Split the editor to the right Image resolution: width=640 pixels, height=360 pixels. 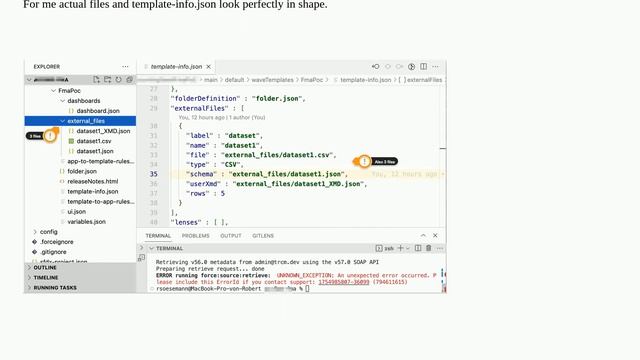[x=424, y=67]
